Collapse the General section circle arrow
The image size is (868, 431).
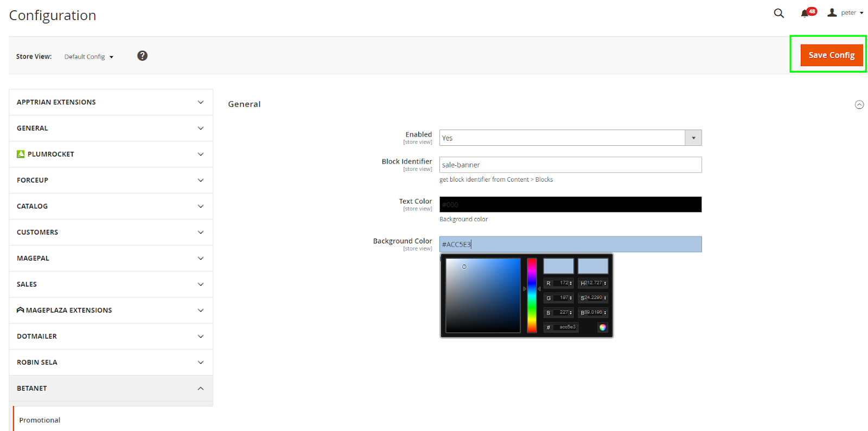tap(859, 105)
